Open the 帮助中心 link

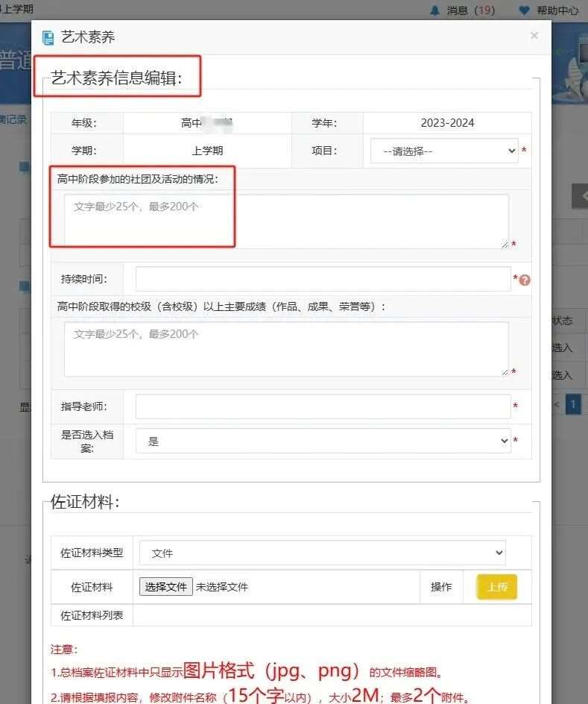click(x=557, y=10)
